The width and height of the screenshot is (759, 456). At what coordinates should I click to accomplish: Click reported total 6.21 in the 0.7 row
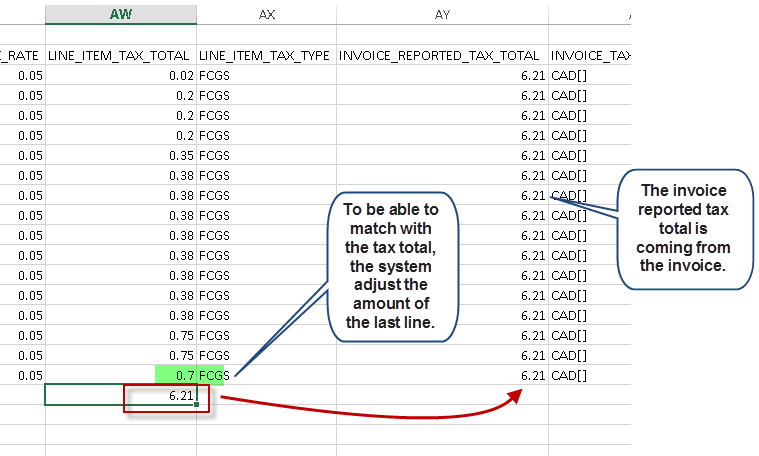pyautogui.click(x=442, y=375)
